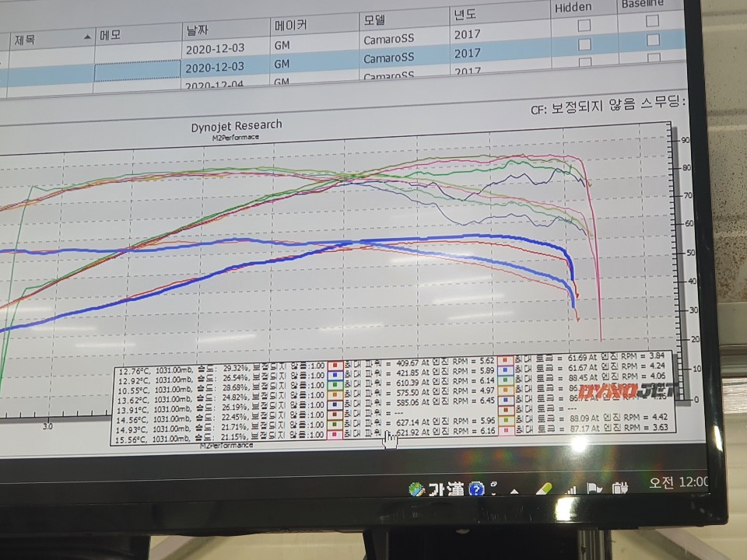Open the blue help question-mark tray icon

point(476,489)
